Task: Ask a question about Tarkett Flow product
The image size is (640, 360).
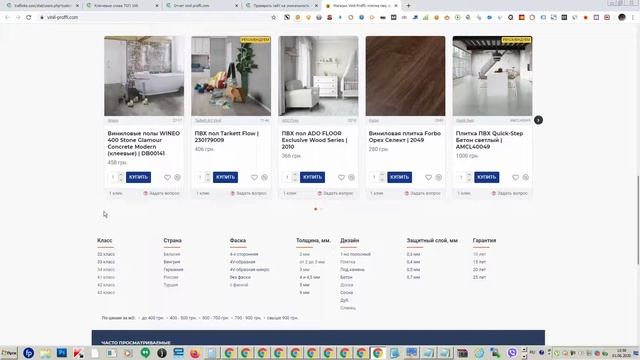Action: [249, 193]
